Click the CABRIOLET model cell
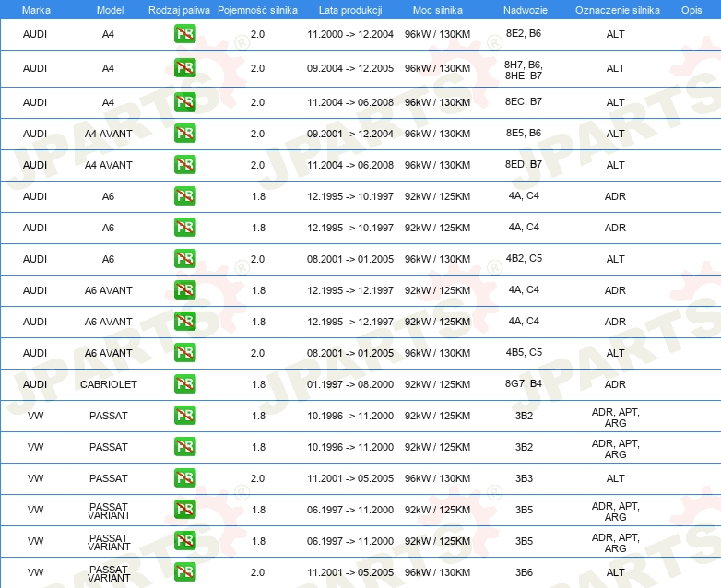 (109, 384)
